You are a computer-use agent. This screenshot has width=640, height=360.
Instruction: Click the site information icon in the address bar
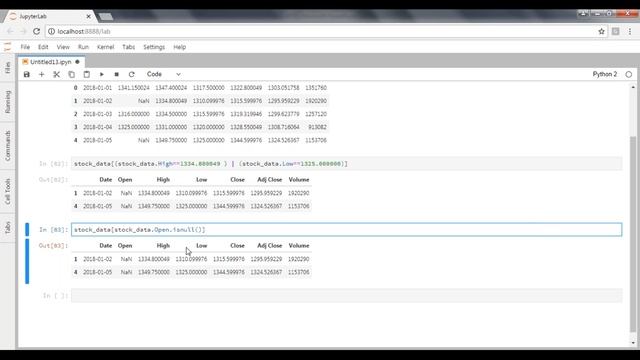51,31
